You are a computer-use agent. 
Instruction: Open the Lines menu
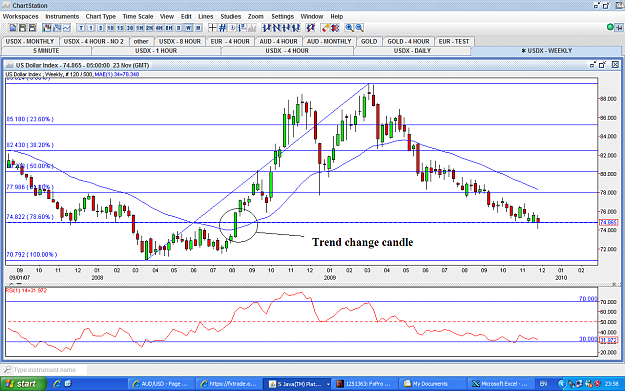(205, 16)
